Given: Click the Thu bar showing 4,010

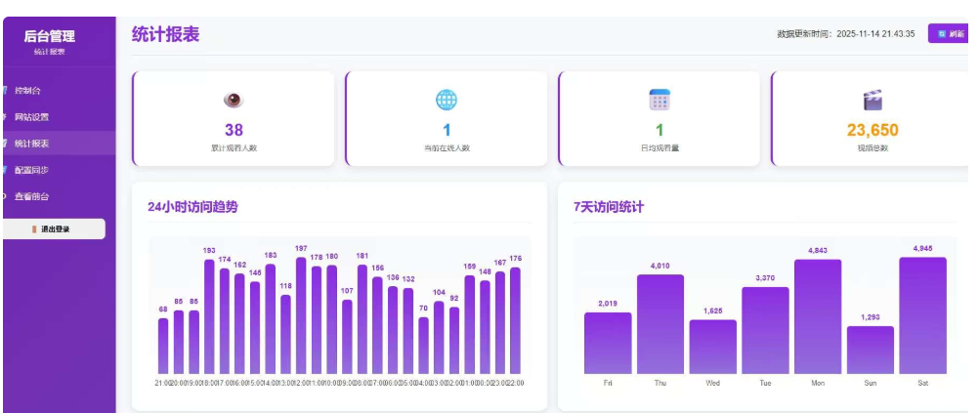Looking at the screenshot, I should point(660,324).
